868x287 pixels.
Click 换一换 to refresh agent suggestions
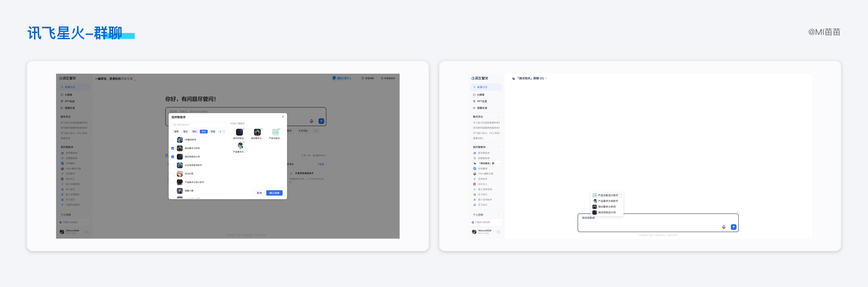[x=306, y=156]
